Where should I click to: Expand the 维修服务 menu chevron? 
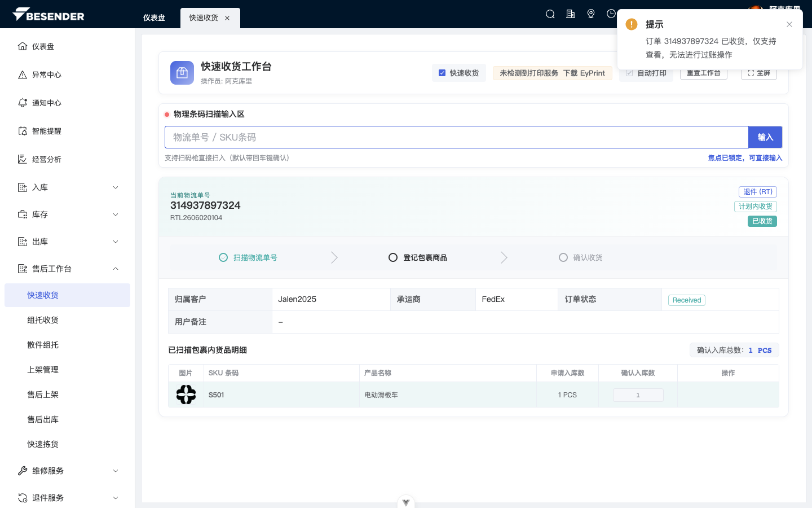click(116, 471)
